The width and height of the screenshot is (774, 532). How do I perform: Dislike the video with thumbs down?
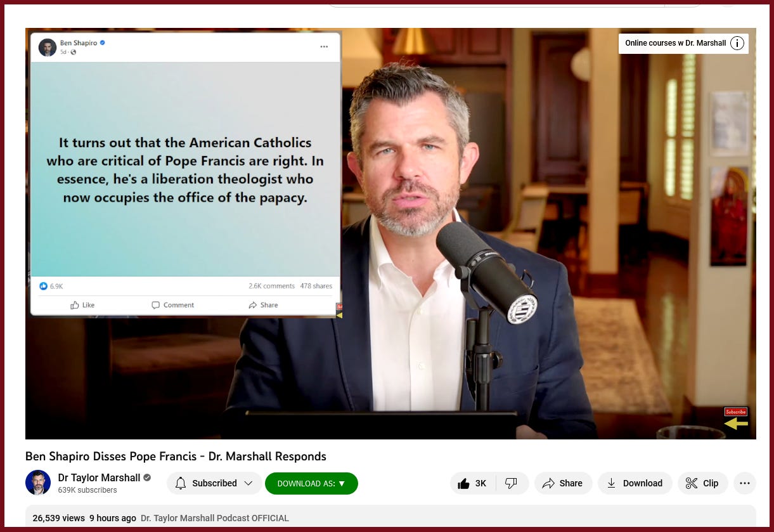coord(511,483)
